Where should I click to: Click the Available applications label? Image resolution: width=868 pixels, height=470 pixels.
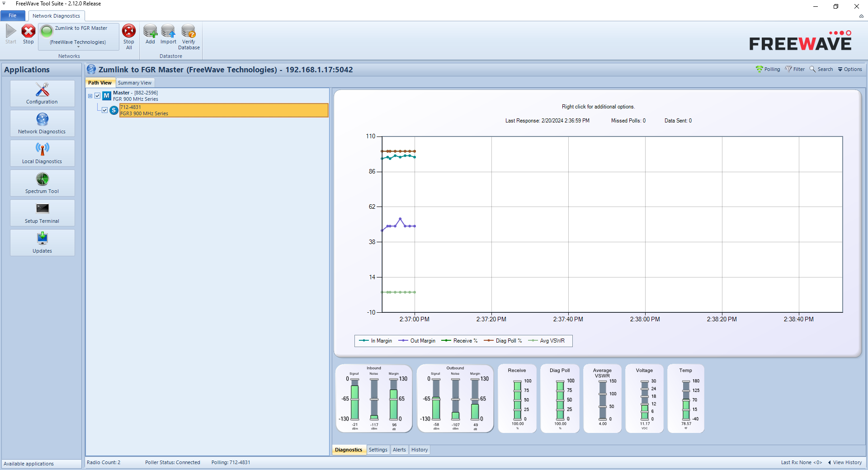pyautogui.click(x=28, y=464)
